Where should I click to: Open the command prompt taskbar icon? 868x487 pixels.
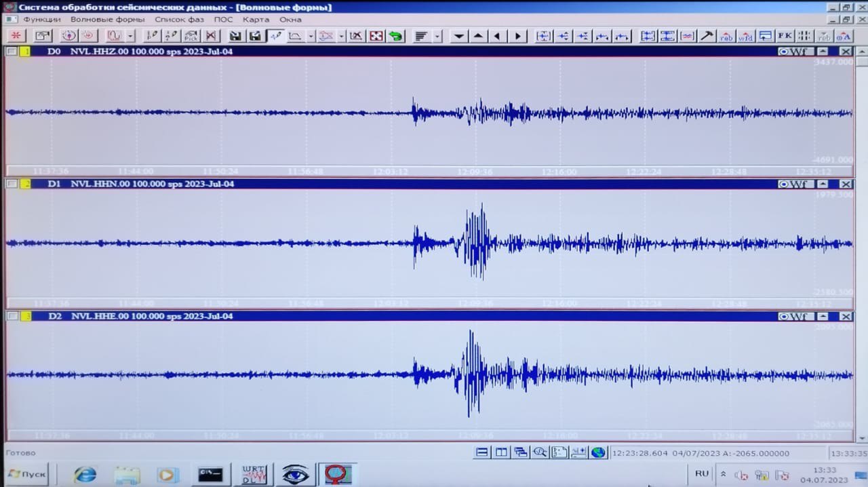210,474
